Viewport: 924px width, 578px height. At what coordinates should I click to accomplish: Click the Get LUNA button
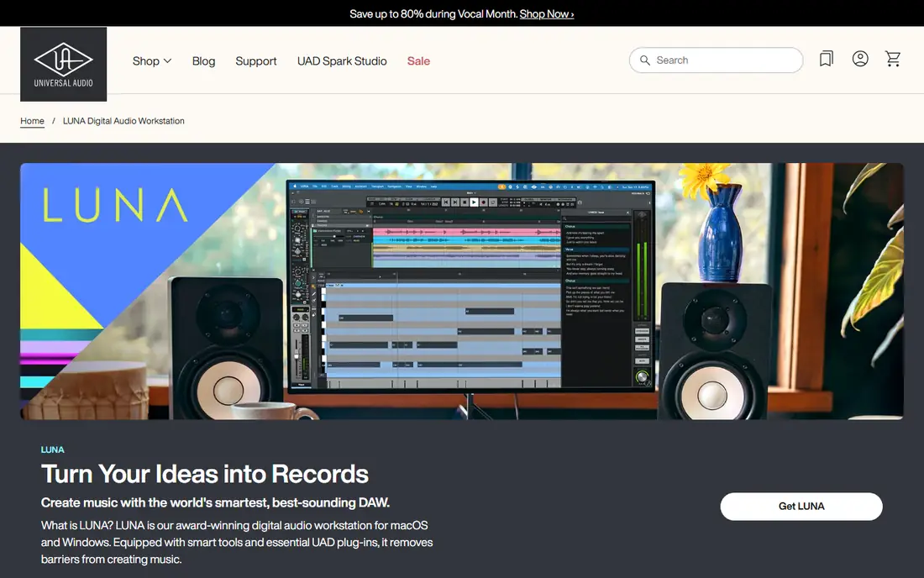coord(801,506)
